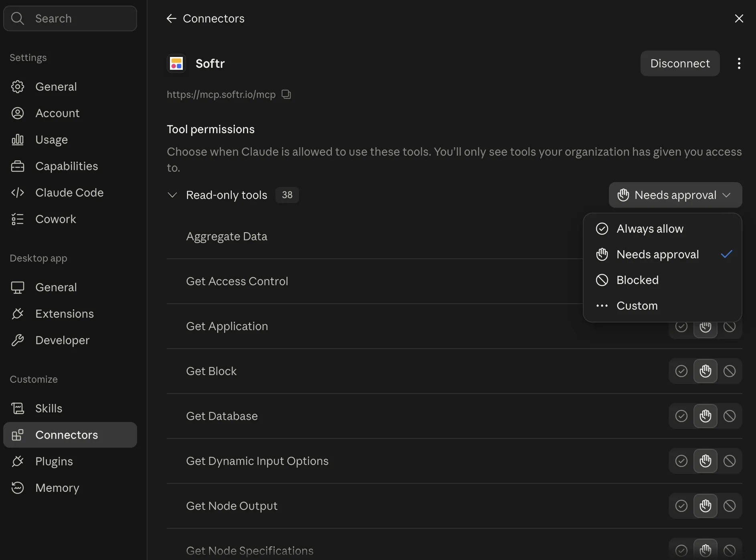Allow Get Dynamic Input Options always
The width and height of the screenshot is (756, 560).
tap(681, 461)
